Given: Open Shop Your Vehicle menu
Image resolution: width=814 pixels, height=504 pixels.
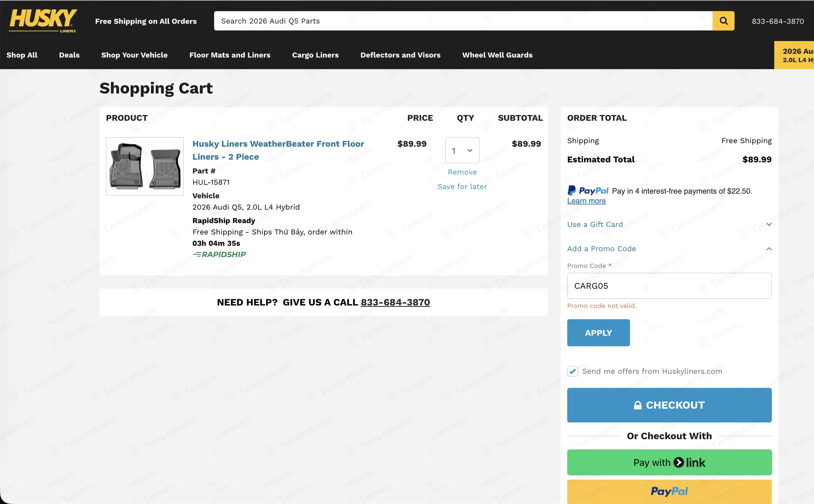Looking at the screenshot, I should 134,55.
